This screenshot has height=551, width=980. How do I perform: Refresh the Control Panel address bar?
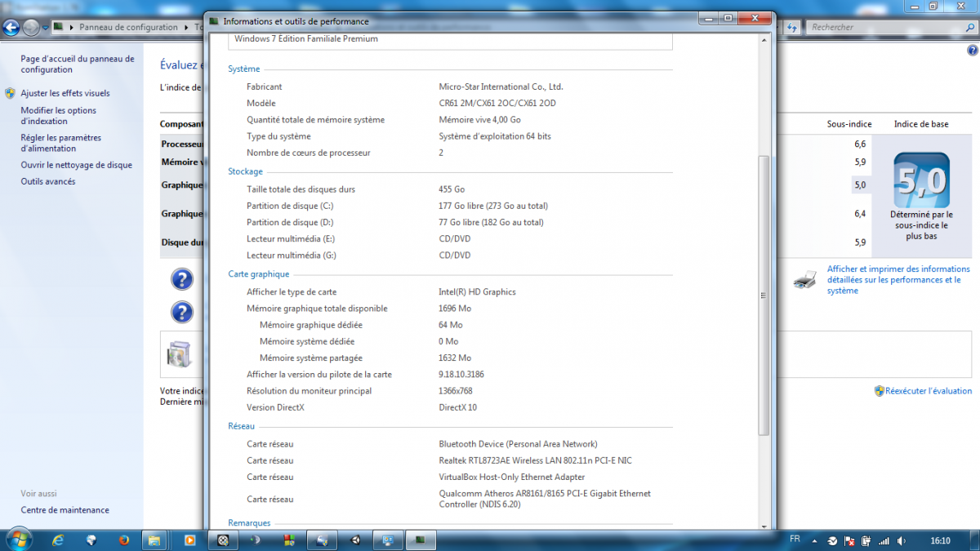[792, 27]
